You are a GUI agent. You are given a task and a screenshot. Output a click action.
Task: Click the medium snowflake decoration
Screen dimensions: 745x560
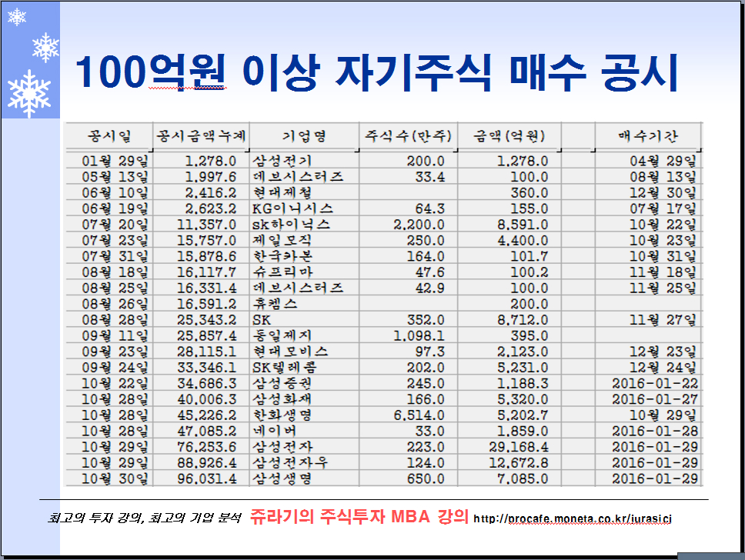45,47
